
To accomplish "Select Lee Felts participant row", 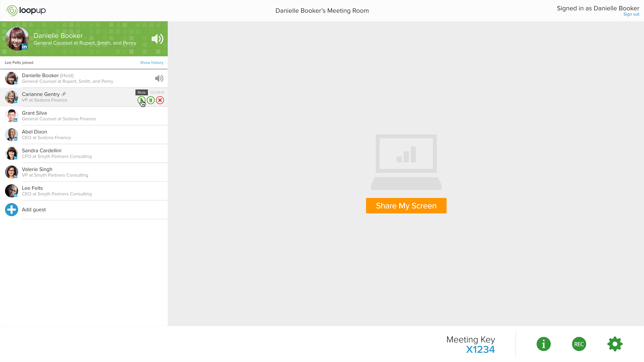I will pyautogui.click(x=84, y=191).
